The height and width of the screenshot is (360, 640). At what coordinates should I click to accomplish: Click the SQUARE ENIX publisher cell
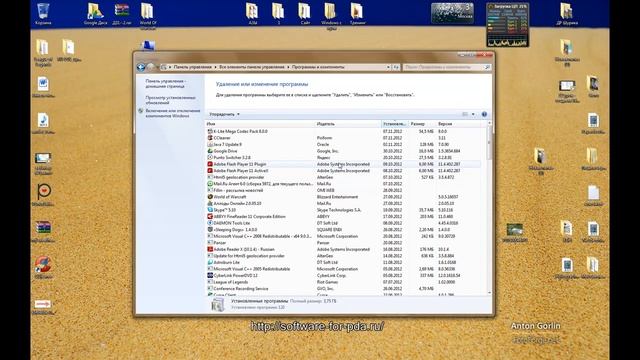(329, 230)
